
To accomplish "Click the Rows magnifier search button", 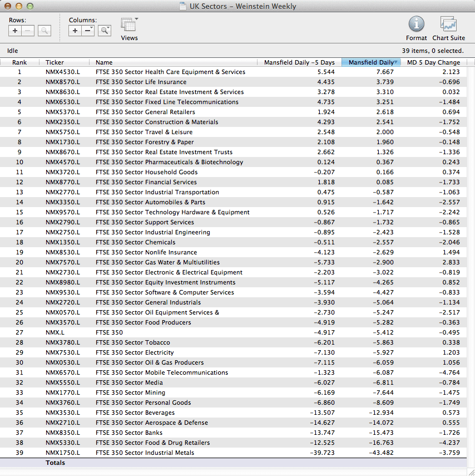I will tap(44, 31).
